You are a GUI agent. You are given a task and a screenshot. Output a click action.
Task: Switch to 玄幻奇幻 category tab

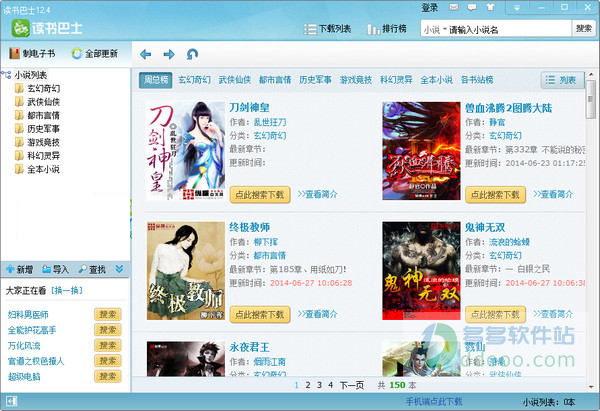194,80
